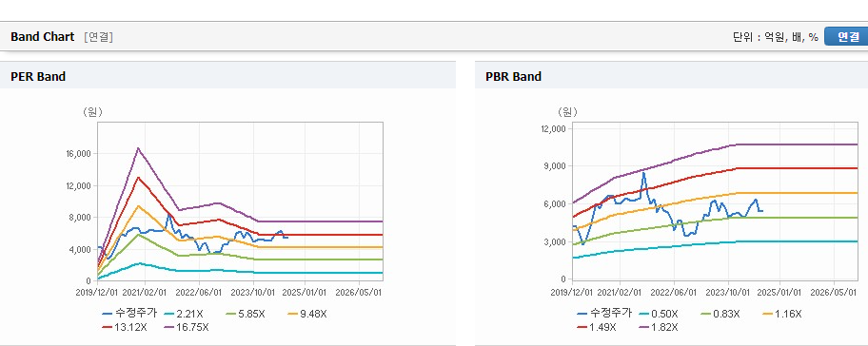Toggle 16.75X legend entry

(x=187, y=327)
